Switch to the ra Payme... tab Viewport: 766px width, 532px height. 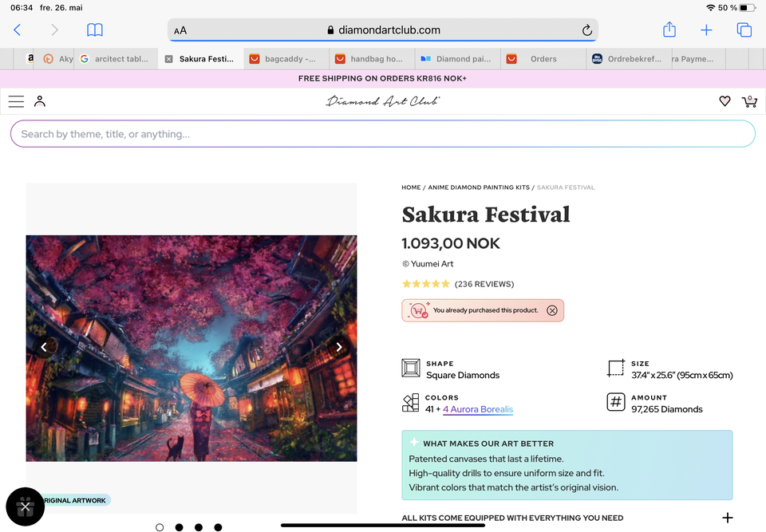coord(699,59)
